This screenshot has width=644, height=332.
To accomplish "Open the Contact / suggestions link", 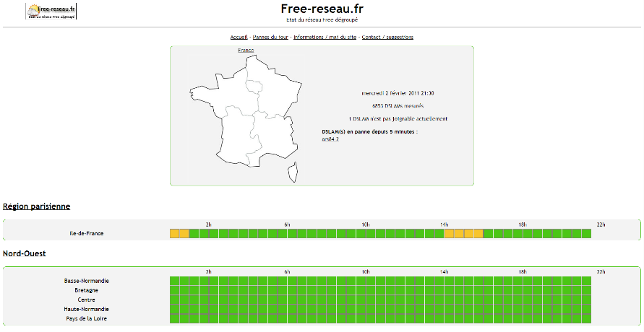I will tap(387, 37).
